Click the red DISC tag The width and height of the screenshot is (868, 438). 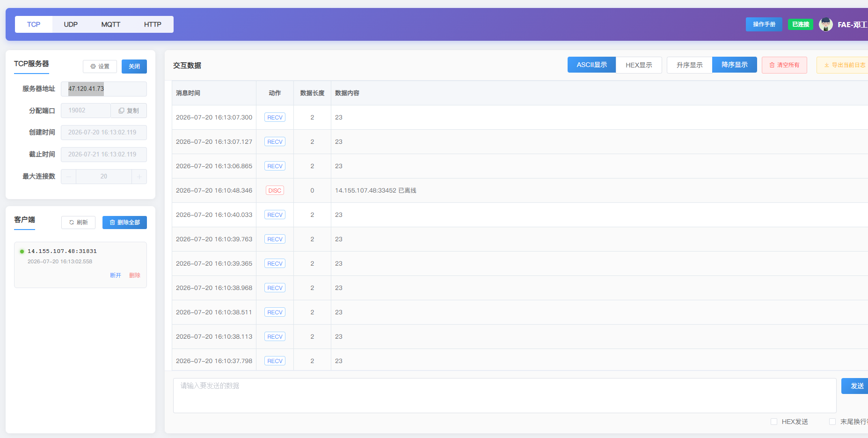click(275, 191)
